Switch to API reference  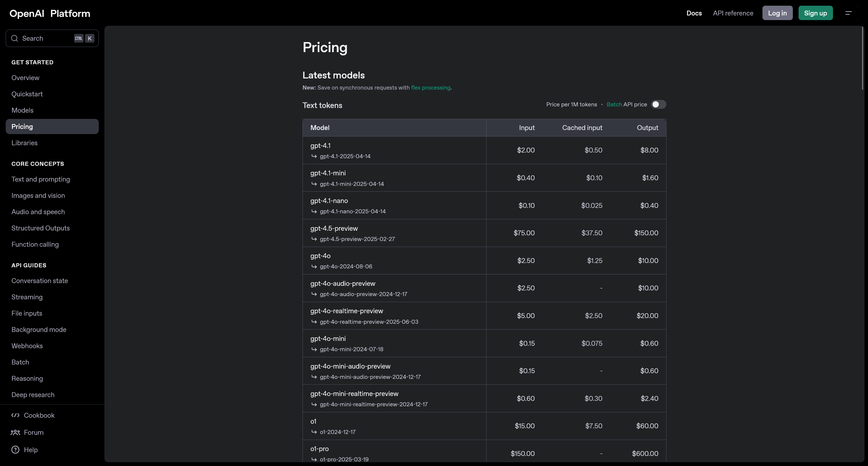733,13
